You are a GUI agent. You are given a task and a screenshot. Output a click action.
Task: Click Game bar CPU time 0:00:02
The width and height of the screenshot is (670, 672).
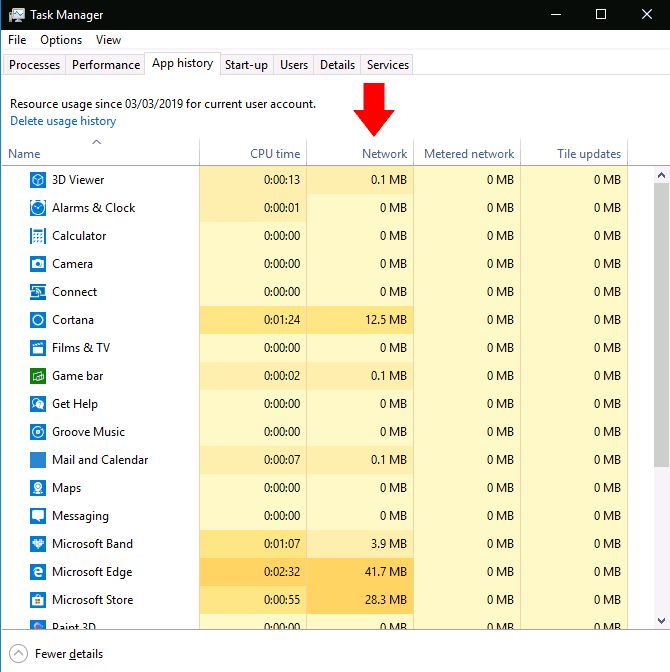tap(282, 376)
